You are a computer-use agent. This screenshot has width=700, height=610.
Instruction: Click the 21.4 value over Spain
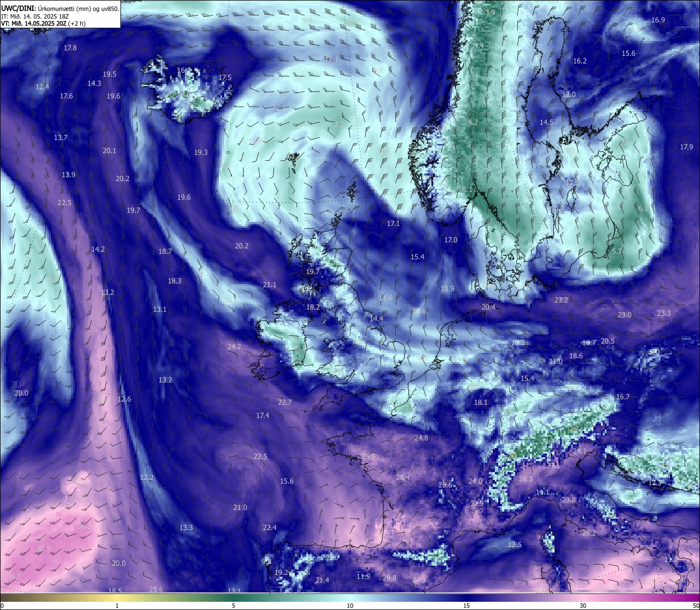[x=322, y=580]
